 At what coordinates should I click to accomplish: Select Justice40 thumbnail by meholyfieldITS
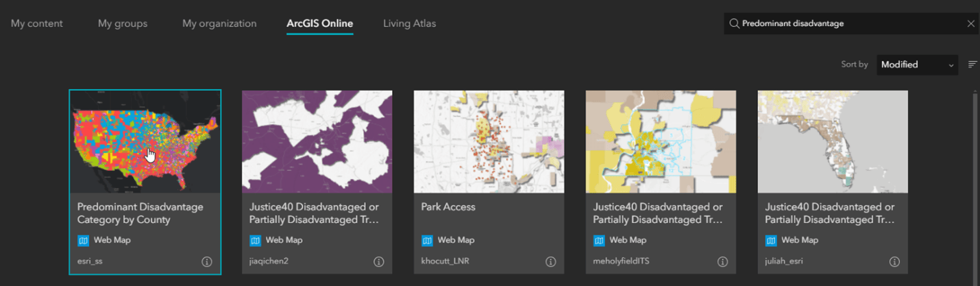click(661, 142)
